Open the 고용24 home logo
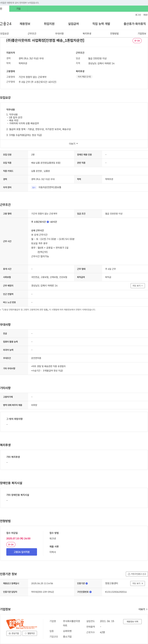148x644 pixels. click(6, 24)
